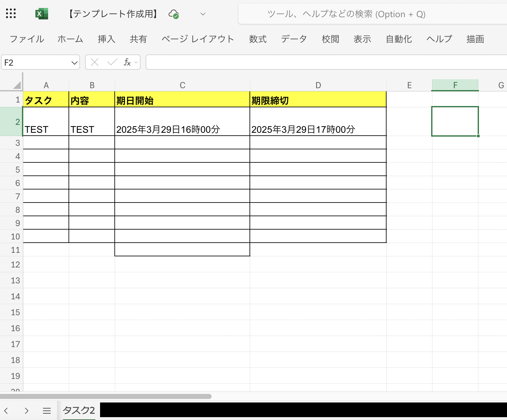
Task: Click the Excel logo icon
Action: click(42, 14)
